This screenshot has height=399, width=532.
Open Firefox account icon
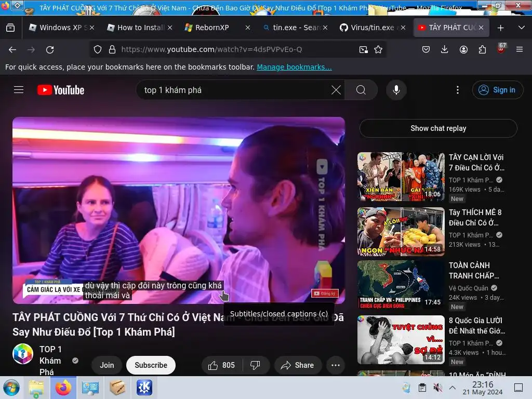click(x=463, y=49)
